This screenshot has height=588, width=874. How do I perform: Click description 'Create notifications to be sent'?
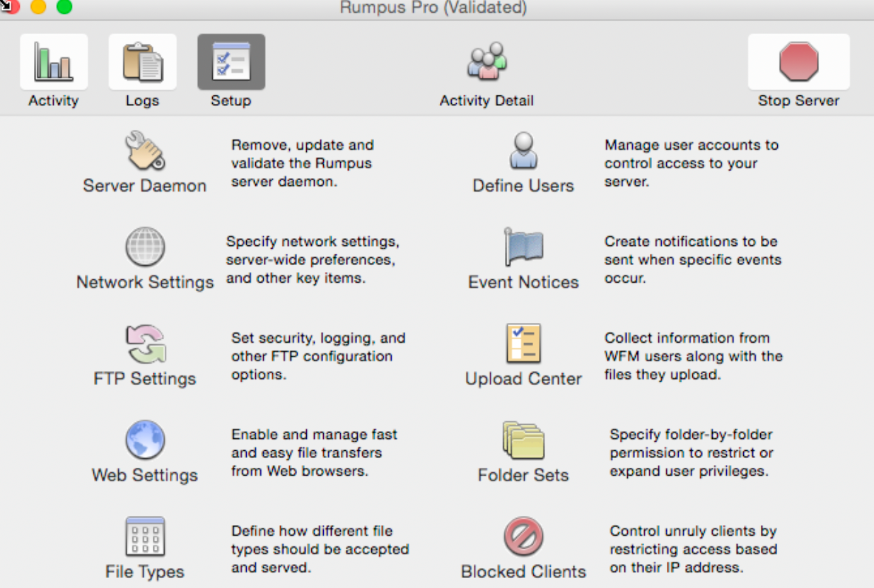[693, 259]
